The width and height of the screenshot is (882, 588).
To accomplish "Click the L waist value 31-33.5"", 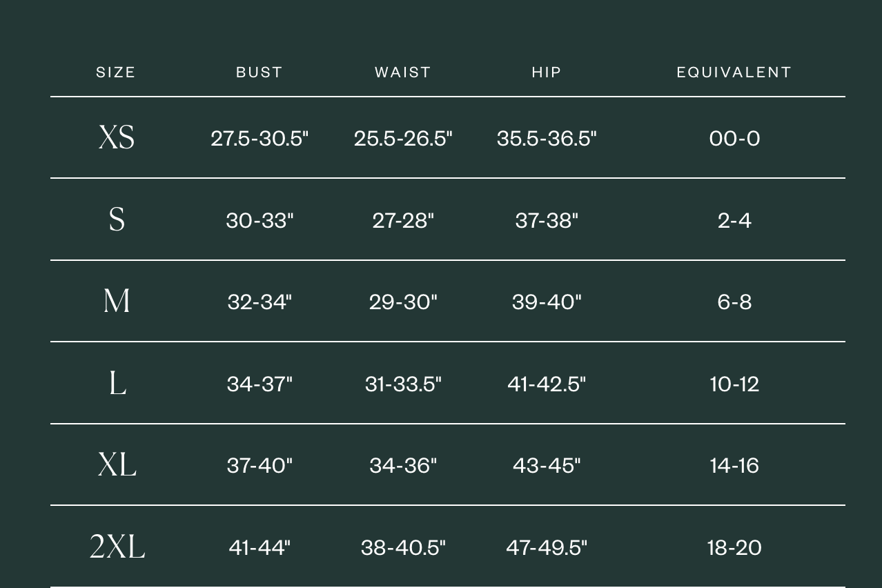I will [x=403, y=384].
